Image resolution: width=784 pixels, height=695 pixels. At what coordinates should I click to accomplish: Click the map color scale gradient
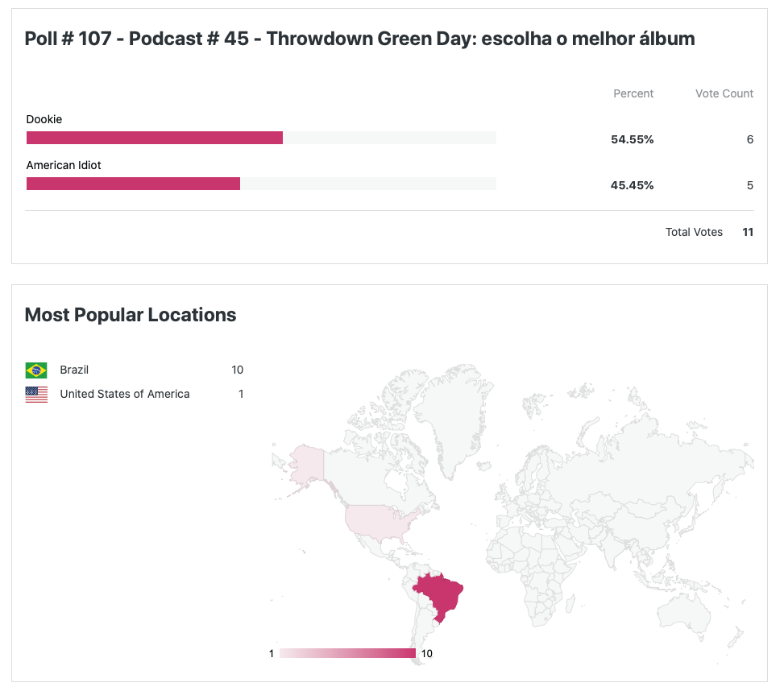(x=347, y=653)
